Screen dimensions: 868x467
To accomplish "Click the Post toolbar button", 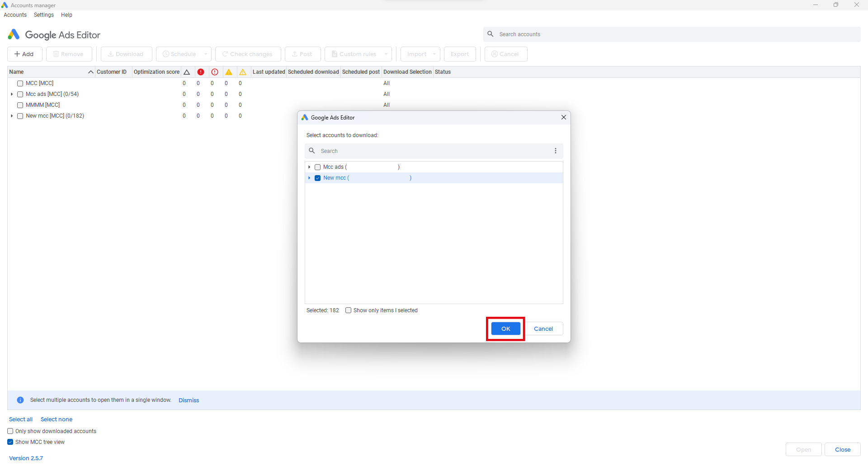I will [x=303, y=54].
